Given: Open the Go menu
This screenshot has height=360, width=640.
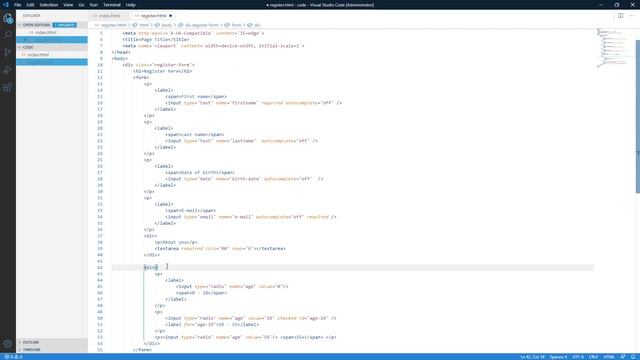Looking at the screenshot, I should point(82,5).
